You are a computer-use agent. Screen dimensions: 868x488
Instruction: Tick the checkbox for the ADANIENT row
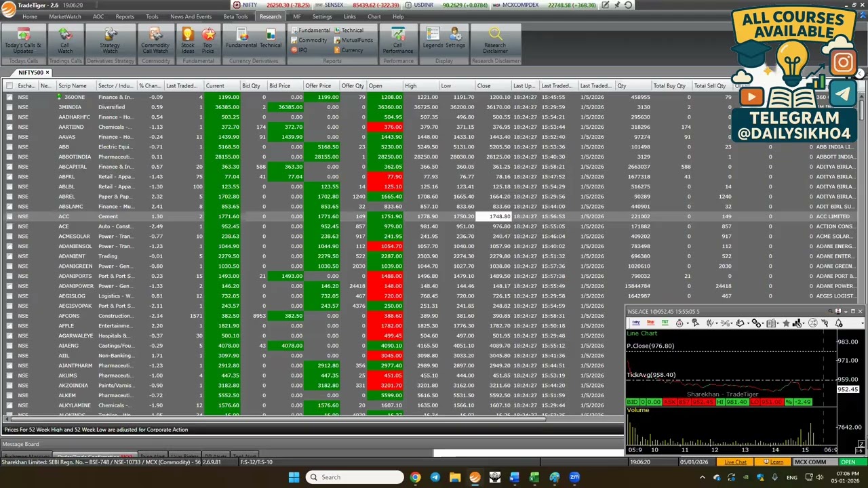(9, 256)
